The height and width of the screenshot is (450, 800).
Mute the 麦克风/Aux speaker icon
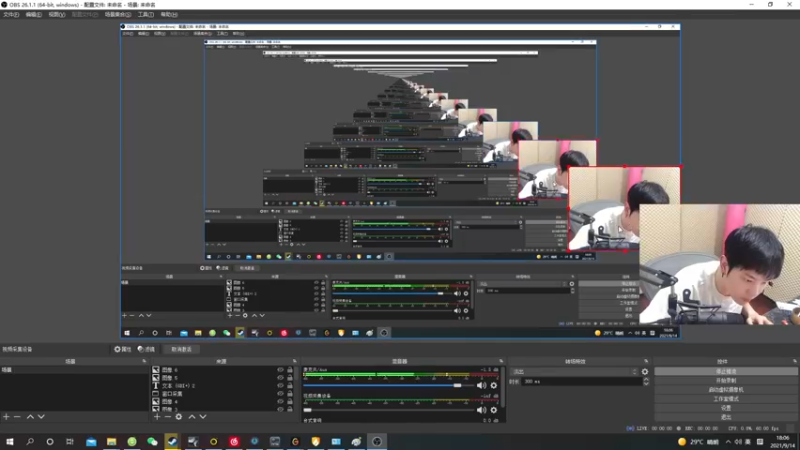[x=481, y=386]
